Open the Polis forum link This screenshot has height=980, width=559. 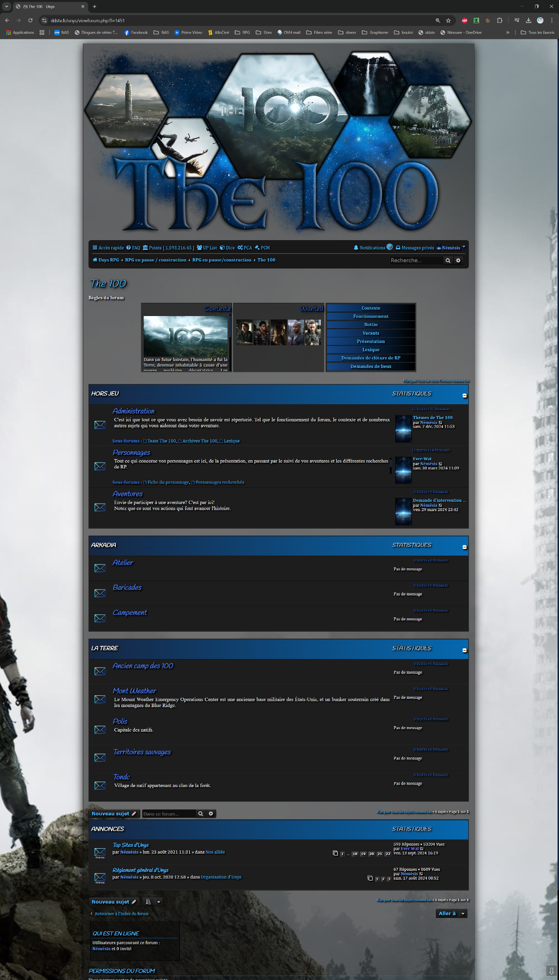point(120,721)
